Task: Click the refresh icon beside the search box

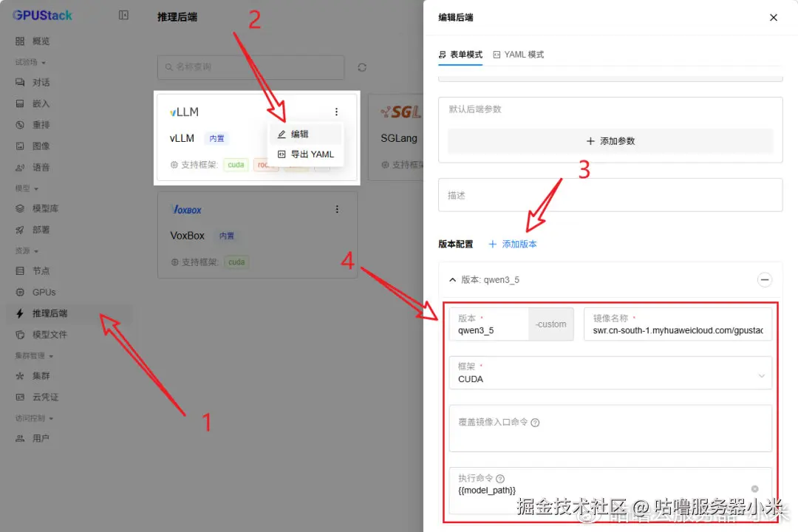Action: [x=362, y=67]
